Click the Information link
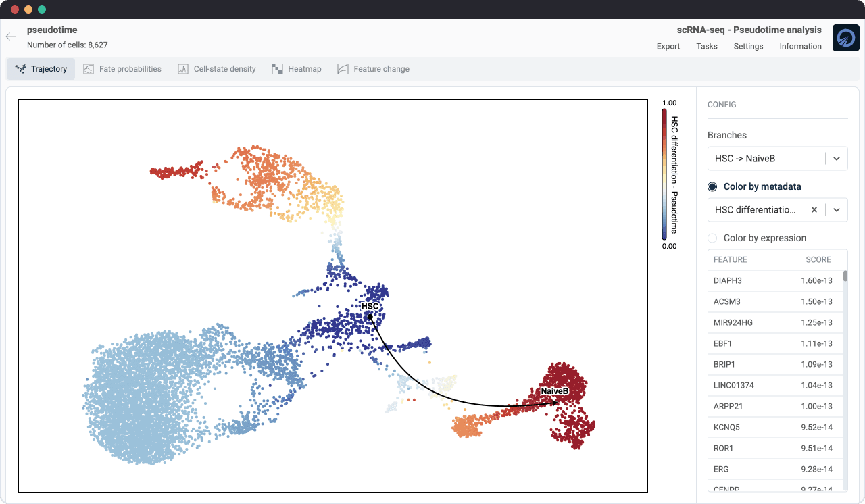This screenshot has width=865, height=504. [x=800, y=46]
